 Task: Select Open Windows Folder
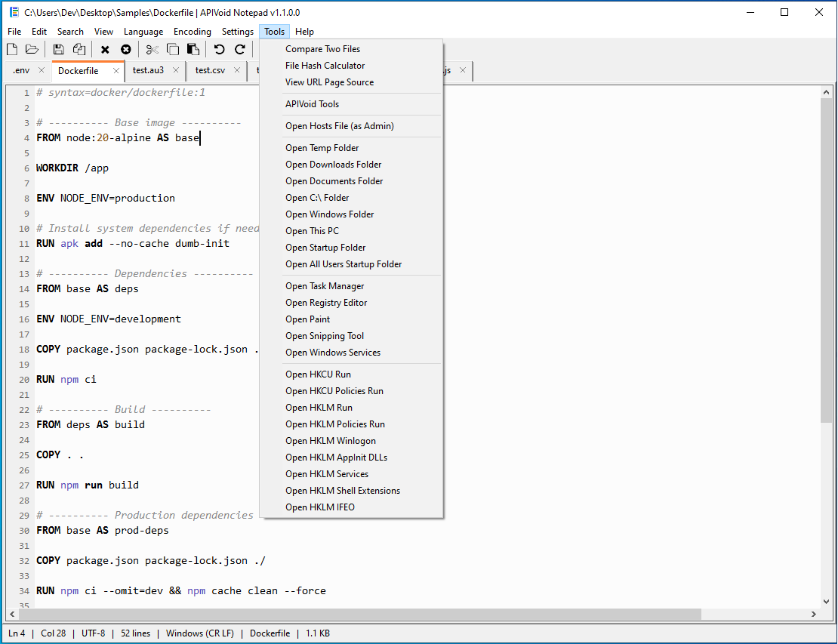[351, 214]
